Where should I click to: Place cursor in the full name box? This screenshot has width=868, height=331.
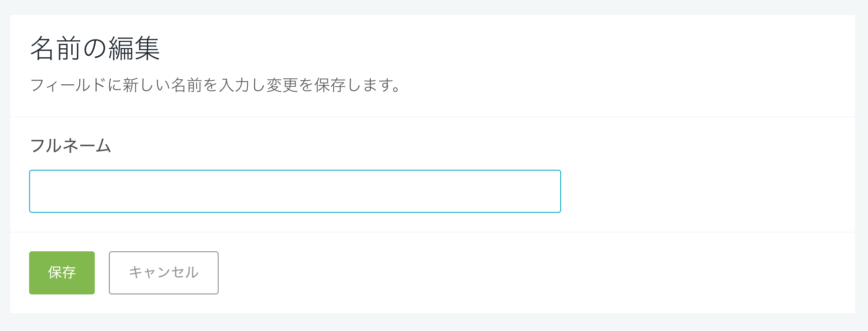(x=295, y=191)
